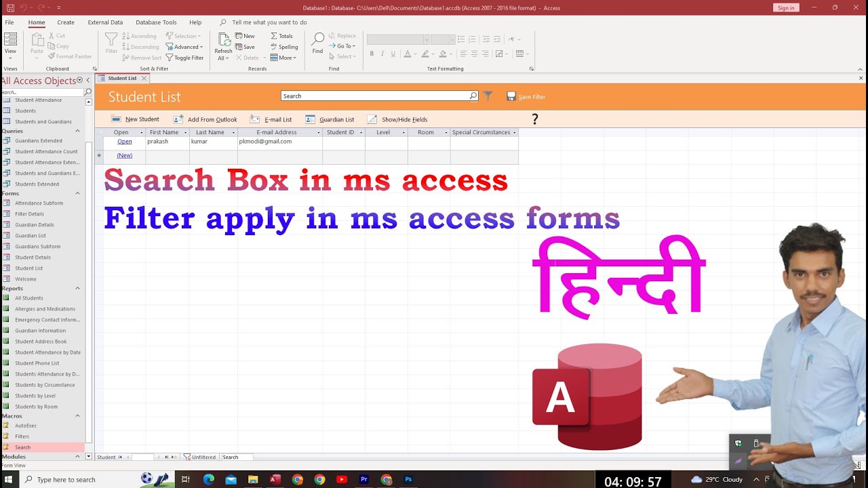Click the Spelling check icon
Screen dimensions: 868x488
[x=274, y=47]
